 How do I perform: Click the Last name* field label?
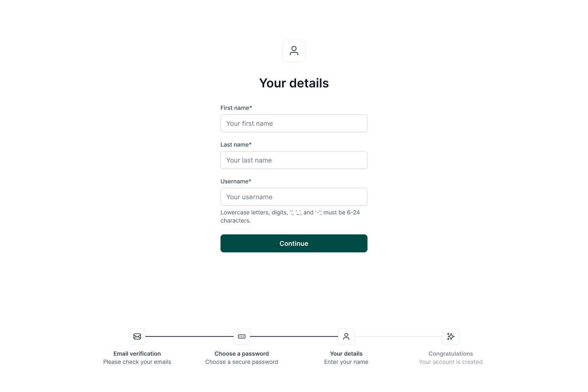pyautogui.click(x=236, y=145)
